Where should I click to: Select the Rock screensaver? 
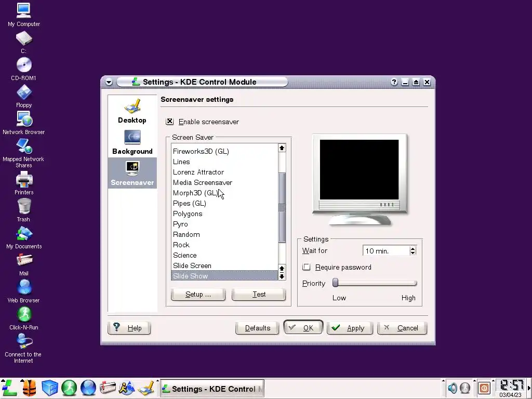pos(224,245)
